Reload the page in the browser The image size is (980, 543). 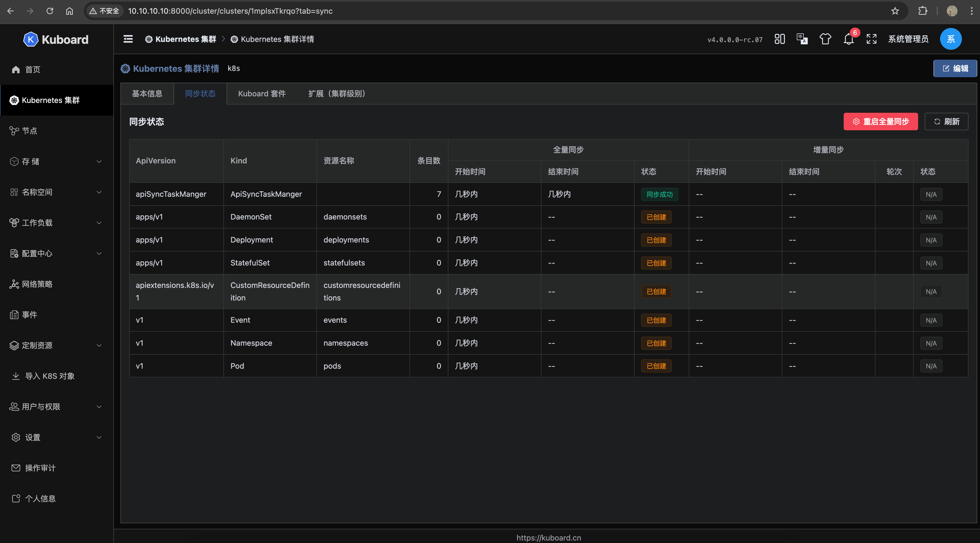click(50, 11)
